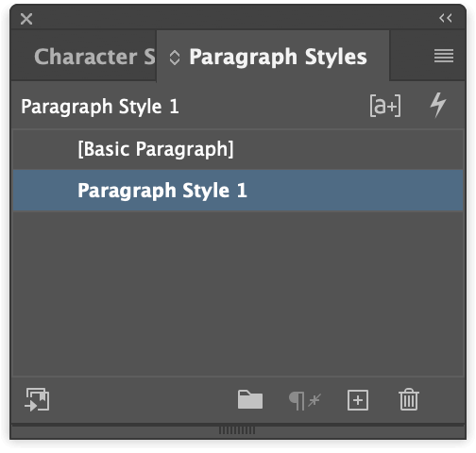Collapse the panel with double chevrons
The width and height of the screenshot is (476, 453).
446,18
